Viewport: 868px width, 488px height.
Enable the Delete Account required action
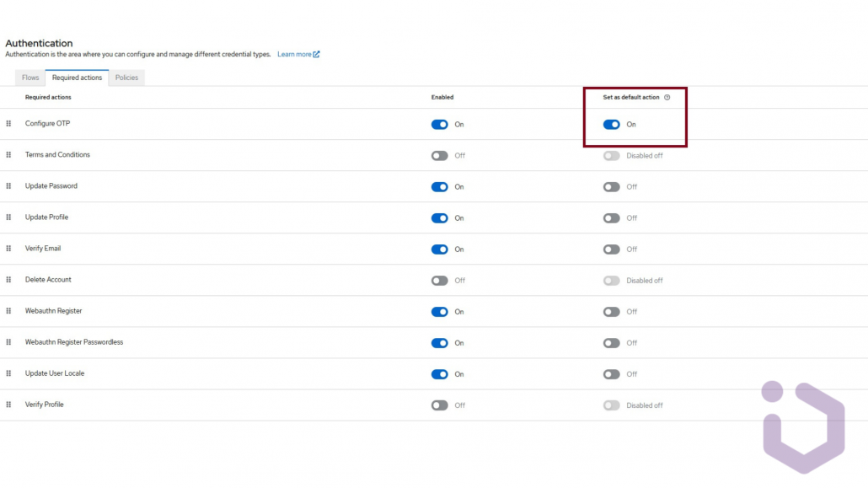click(x=439, y=281)
